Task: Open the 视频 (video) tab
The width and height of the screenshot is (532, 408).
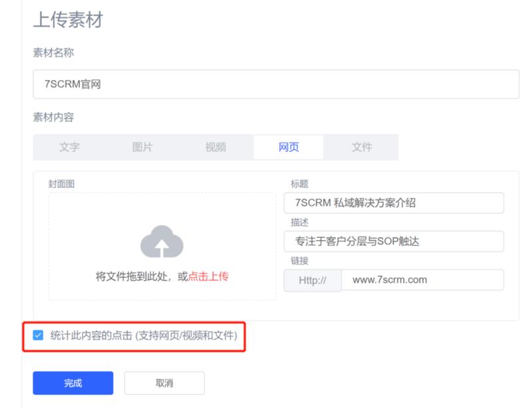Action: click(x=217, y=147)
